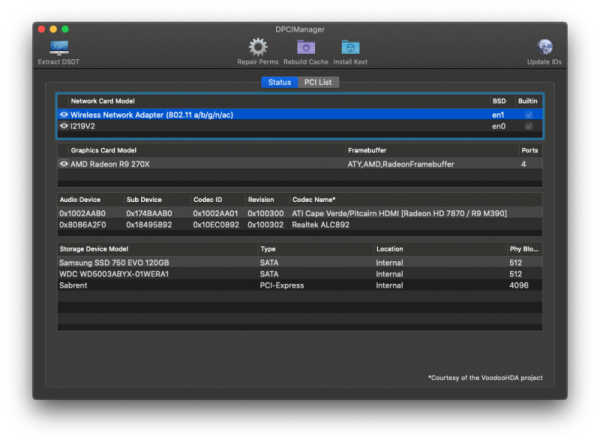Screen dimensions: 600x443
Task: Click the Network Card Model column header
Action: pyautogui.click(x=102, y=101)
